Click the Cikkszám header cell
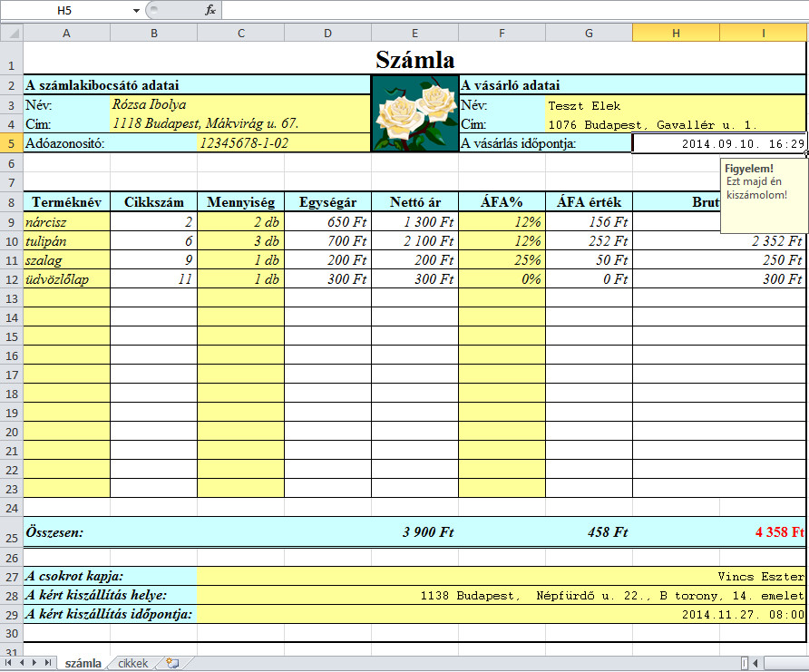 tap(154, 201)
